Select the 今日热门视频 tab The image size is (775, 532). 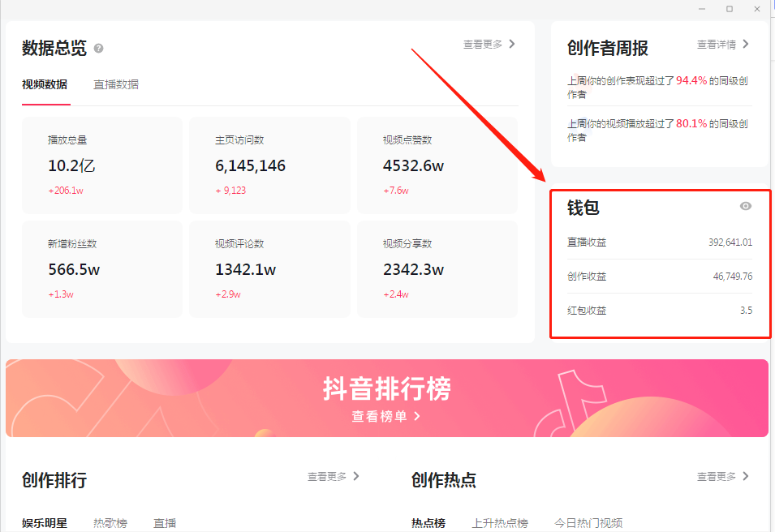point(588,523)
